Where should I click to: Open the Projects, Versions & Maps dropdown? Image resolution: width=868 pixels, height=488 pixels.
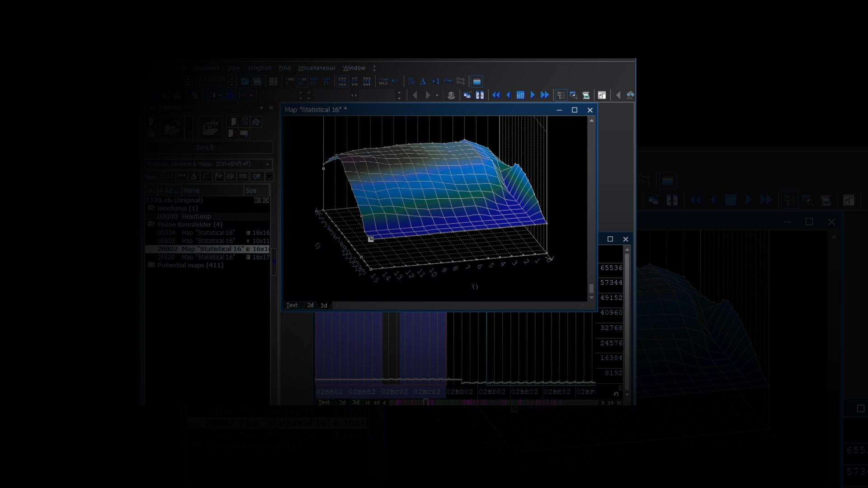click(x=267, y=164)
